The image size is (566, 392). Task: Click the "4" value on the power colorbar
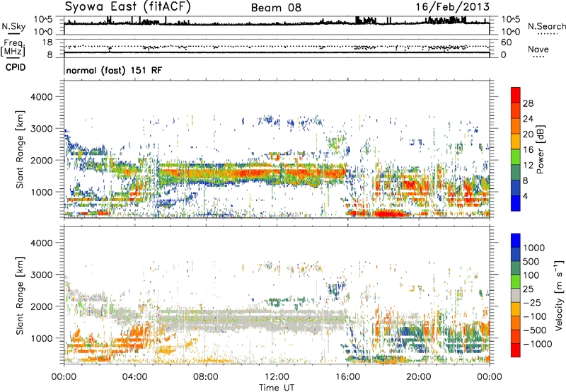[x=525, y=196]
